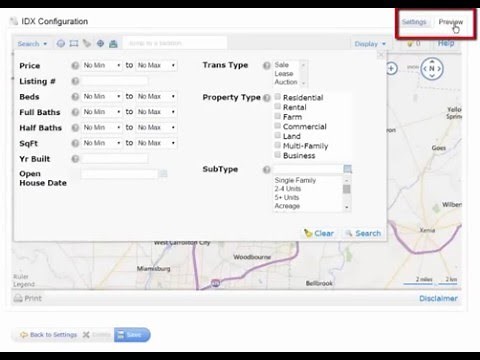Click the lightbulb icon near Help
This screenshot has width=480, height=360.
(410, 44)
